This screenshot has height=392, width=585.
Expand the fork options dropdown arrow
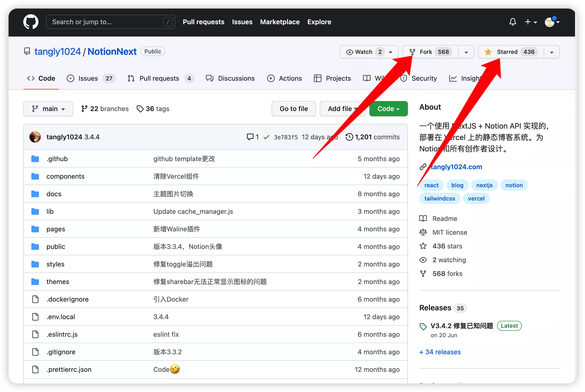point(466,52)
